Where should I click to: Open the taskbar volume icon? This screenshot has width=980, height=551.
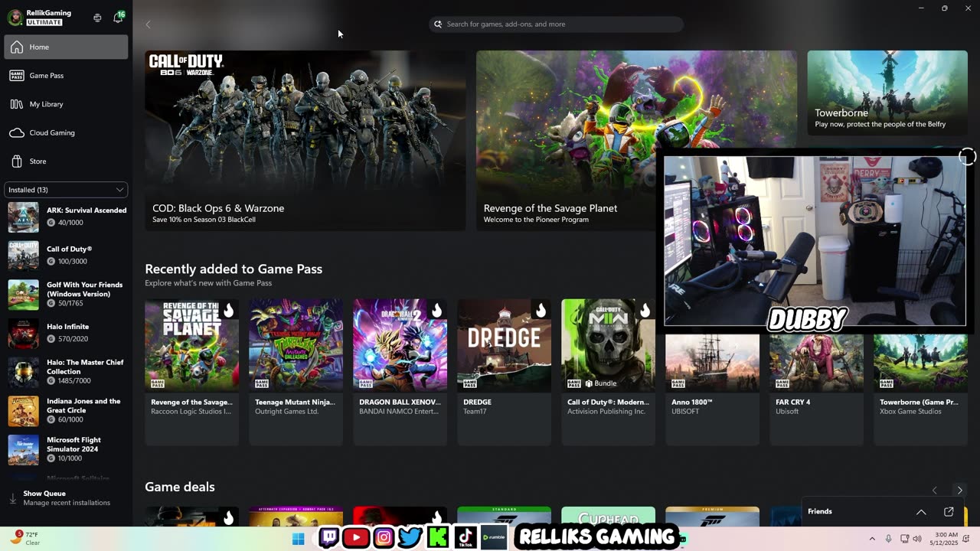[917, 539]
